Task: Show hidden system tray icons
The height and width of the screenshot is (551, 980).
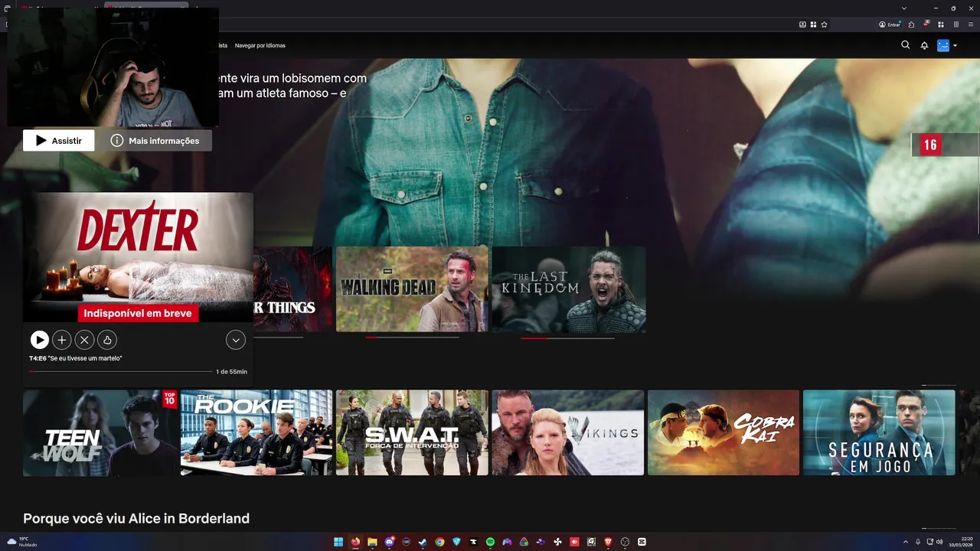Action: 906,542
